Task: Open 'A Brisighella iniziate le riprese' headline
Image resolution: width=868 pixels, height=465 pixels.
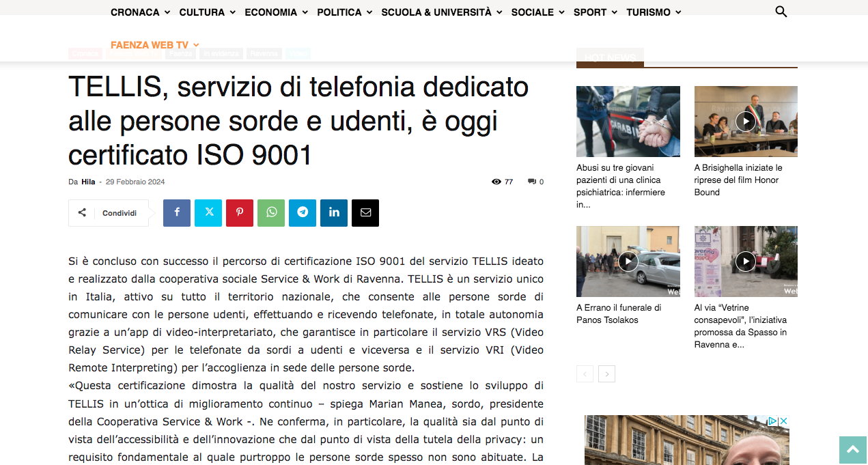Action: [x=738, y=180]
